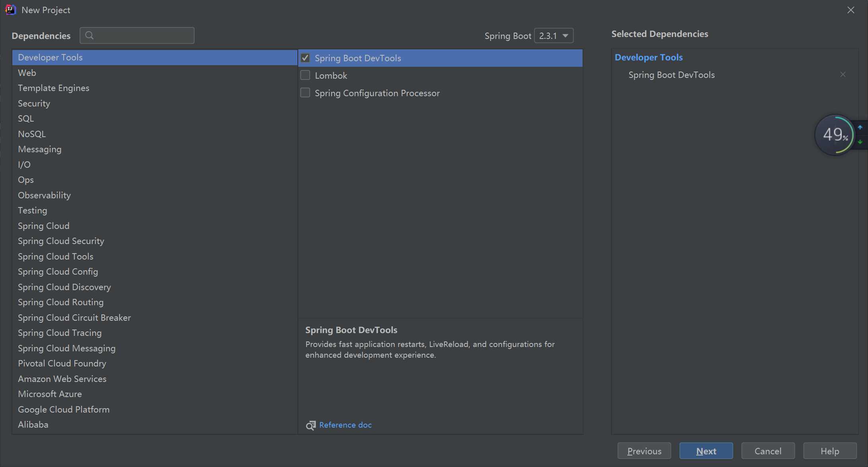Select Spring Boot DevTools in Selected Dependencies
The image size is (868, 467).
[x=672, y=75]
